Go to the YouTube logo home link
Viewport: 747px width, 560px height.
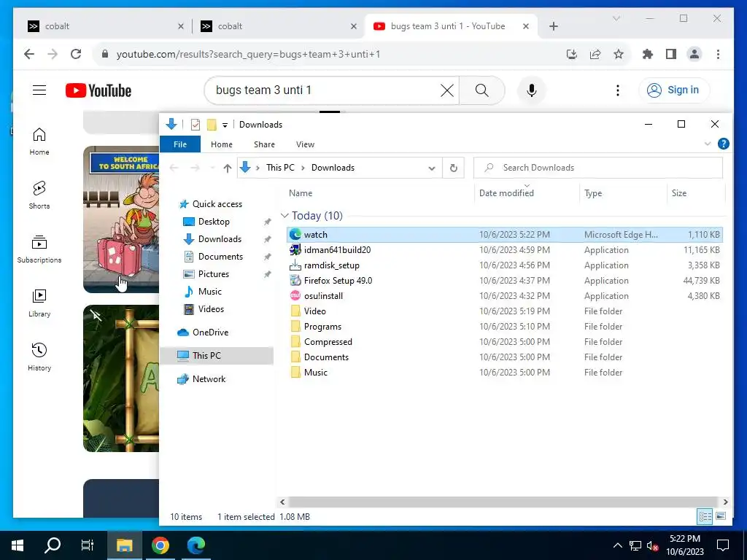(98, 90)
